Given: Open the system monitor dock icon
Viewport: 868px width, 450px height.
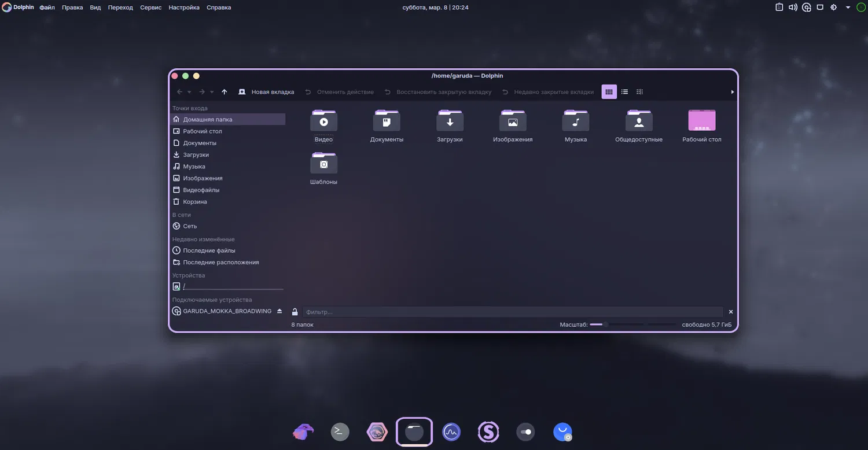Looking at the screenshot, I should click(451, 431).
